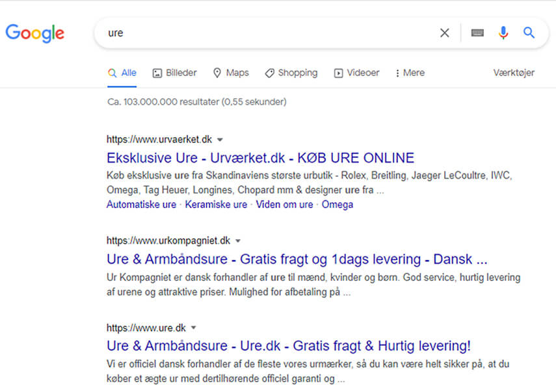Click snippet starting 'Køb eksklusive ure fra Skandinaviens'
This screenshot has width=556, height=392.
point(309,183)
